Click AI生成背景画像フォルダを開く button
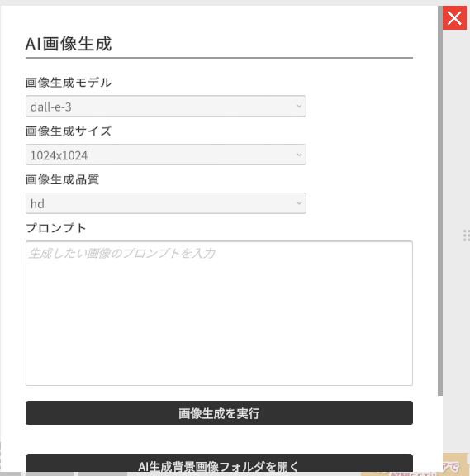The width and height of the screenshot is (470, 476). click(x=219, y=464)
